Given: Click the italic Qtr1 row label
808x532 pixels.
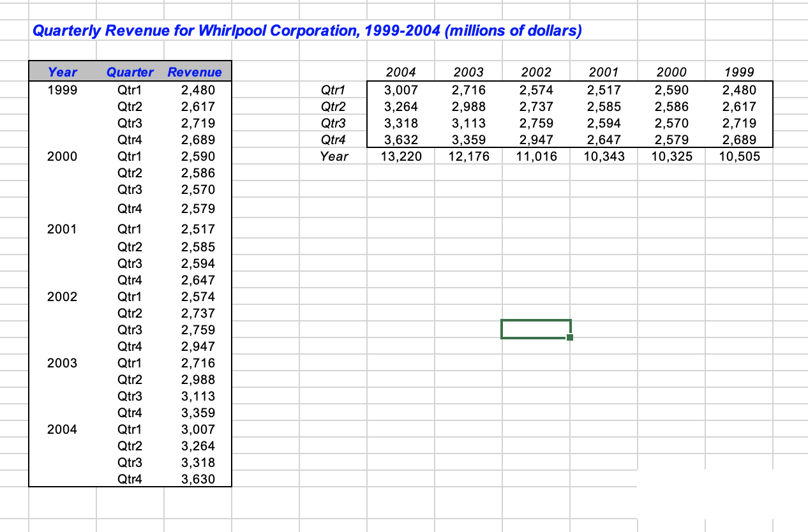Looking at the screenshot, I should 334,90.
